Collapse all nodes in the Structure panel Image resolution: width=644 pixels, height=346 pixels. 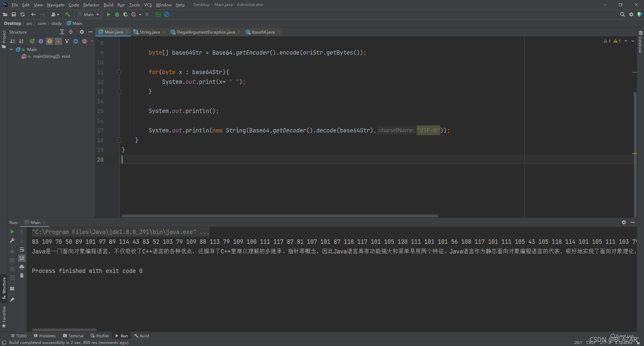pos(71,32)
